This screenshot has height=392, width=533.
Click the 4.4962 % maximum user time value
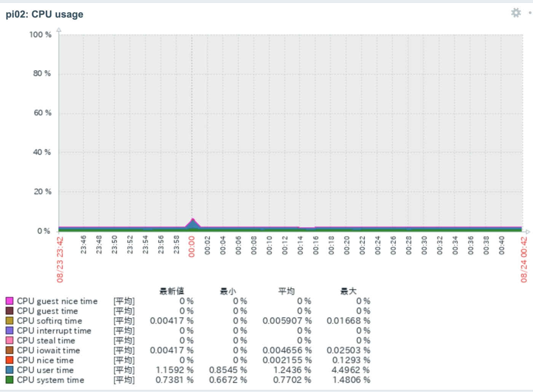pos(351,370)
